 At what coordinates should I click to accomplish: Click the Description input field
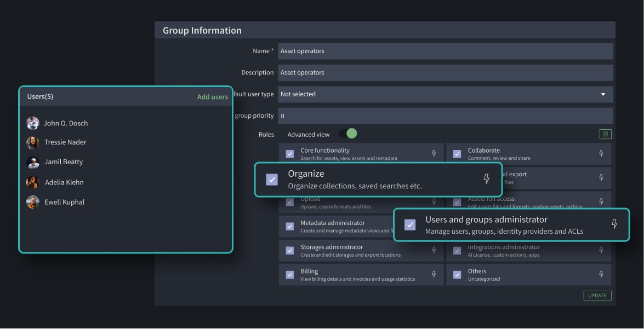(444, 72)
